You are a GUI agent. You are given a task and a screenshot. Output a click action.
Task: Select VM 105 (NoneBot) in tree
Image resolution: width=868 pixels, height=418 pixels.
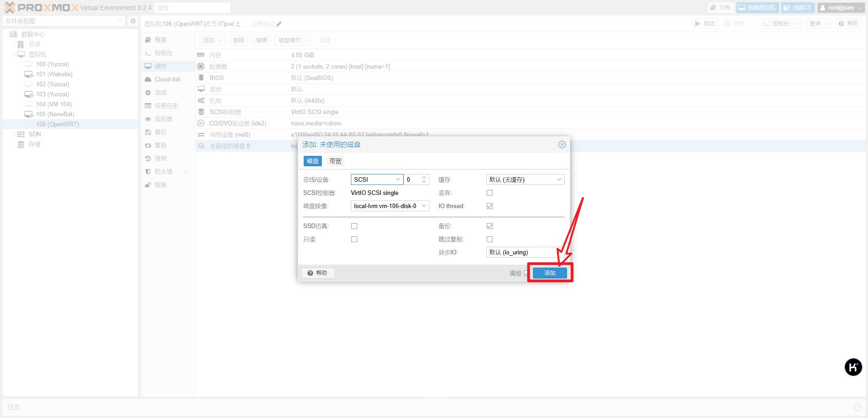pos(55,114)
